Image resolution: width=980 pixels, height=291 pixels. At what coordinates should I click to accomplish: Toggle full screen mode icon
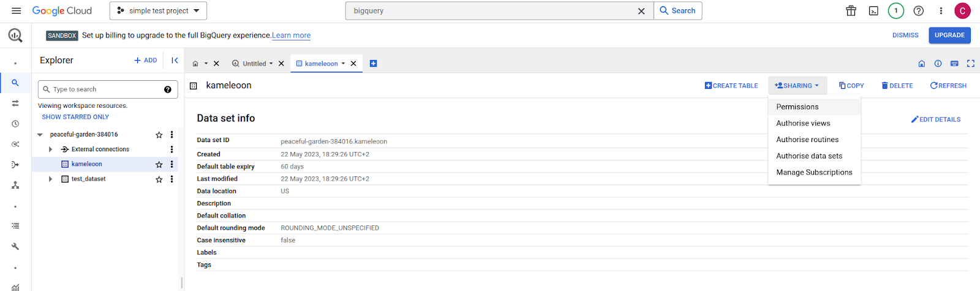[x=970, y=64]
